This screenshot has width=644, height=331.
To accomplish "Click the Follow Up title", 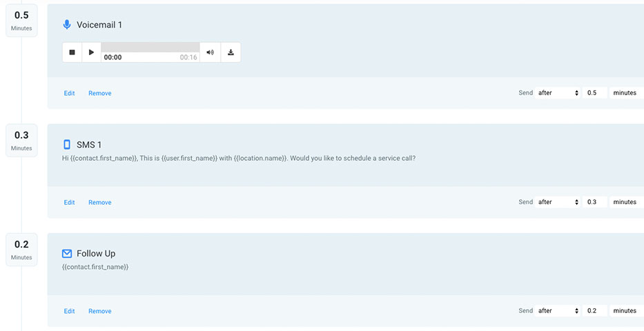I will coord(96,254).
